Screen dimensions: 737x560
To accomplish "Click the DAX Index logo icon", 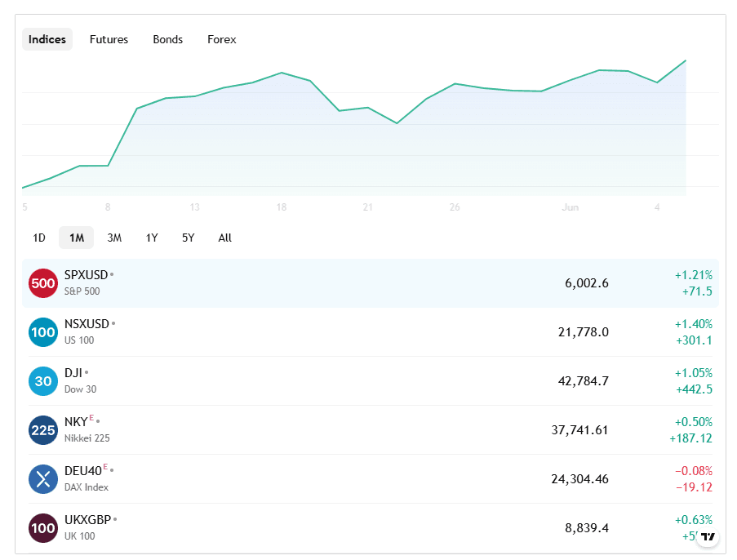I will click(x=42, y=478).
